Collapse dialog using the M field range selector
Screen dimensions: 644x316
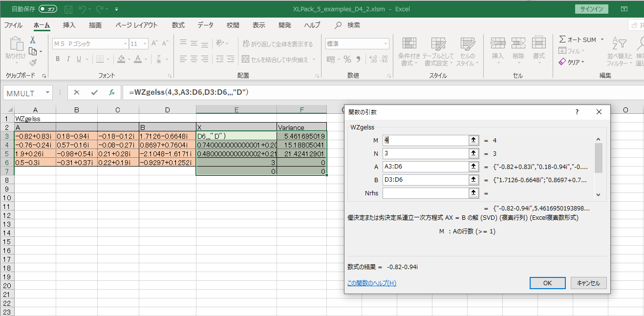[473, 140]
